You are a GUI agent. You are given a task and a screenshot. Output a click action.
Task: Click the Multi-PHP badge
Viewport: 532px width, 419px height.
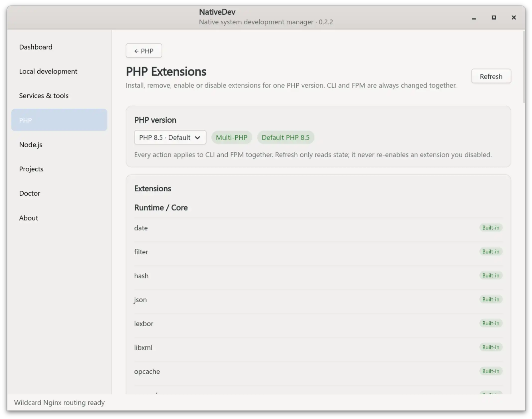(231, 137)
